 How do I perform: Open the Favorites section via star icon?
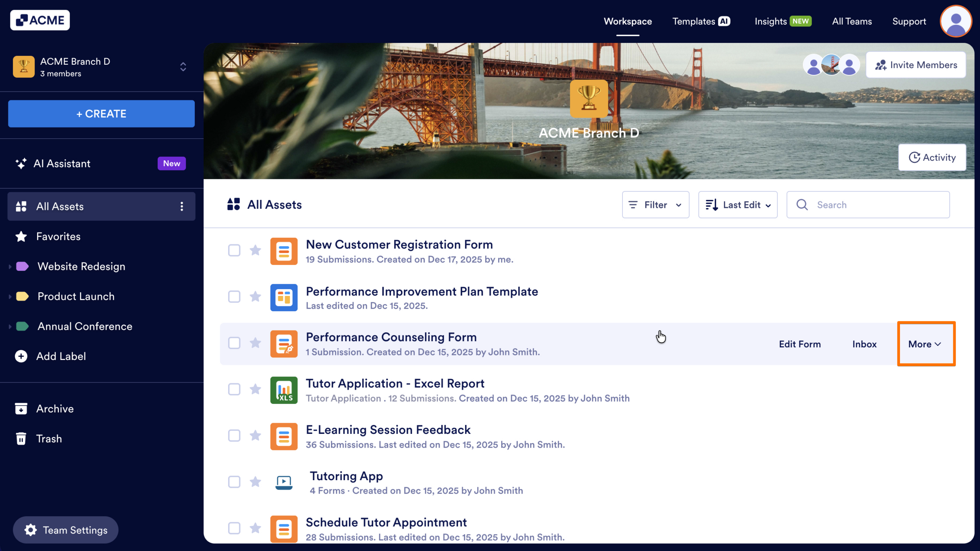click(x=21, y=236)
